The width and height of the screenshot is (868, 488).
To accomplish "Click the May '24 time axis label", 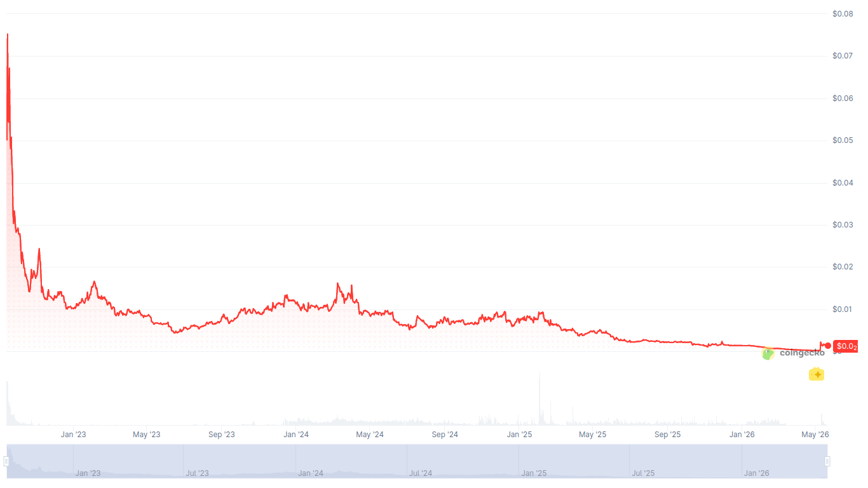I will [370, 435].
